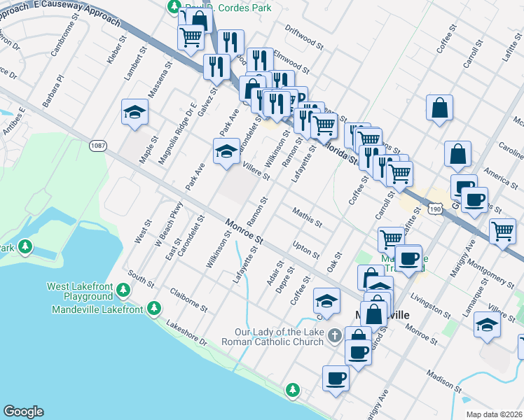Open shopping bag marker beside Paul D. Cordes Park
The width and height of the screenshot is (524, 420).
(200, 20)
